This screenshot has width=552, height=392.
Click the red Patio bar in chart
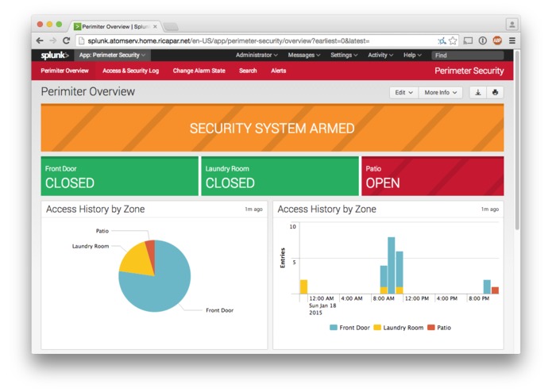pyautogui.click(x=495, y=290)
